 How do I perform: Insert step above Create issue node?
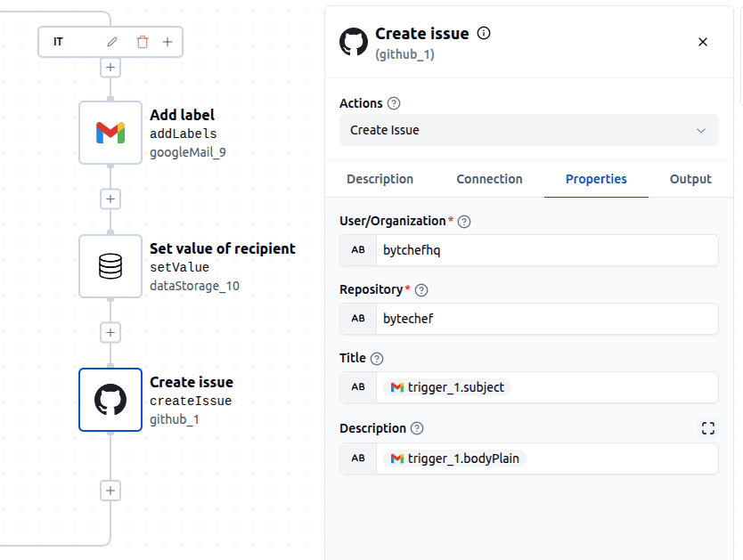point(110,332)
